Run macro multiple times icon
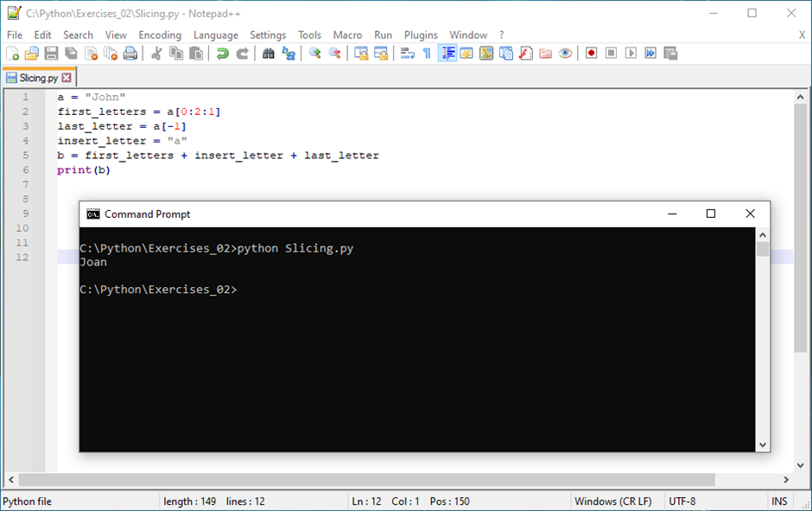 (x=650, y=54)
